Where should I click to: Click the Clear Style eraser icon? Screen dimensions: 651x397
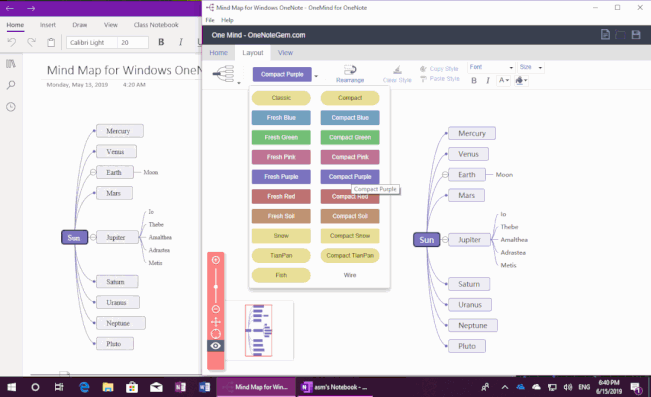[397, 69]
